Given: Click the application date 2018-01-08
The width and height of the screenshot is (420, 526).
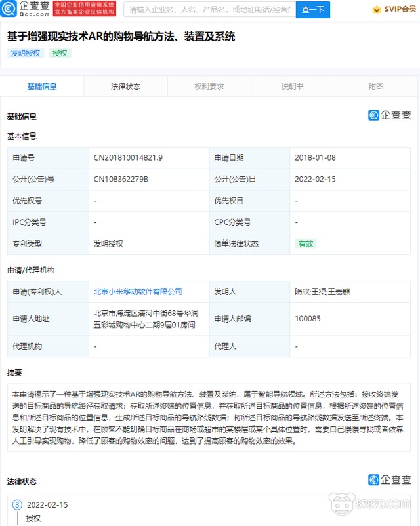Looking at the screenshot, I should point(315,157).
